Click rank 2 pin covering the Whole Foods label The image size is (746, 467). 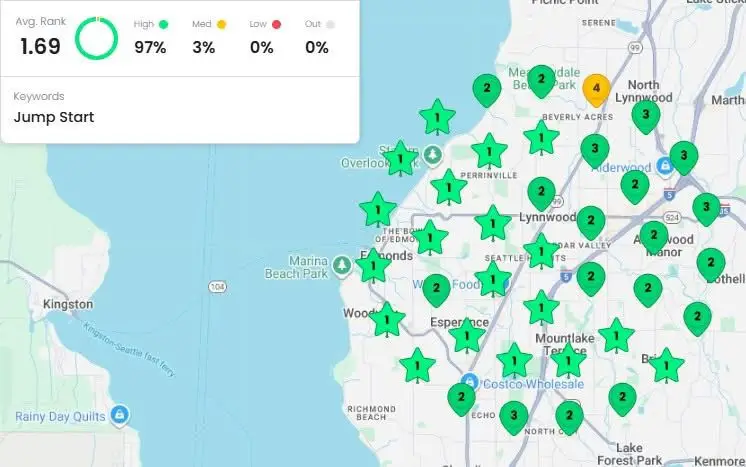coord(436,290)
